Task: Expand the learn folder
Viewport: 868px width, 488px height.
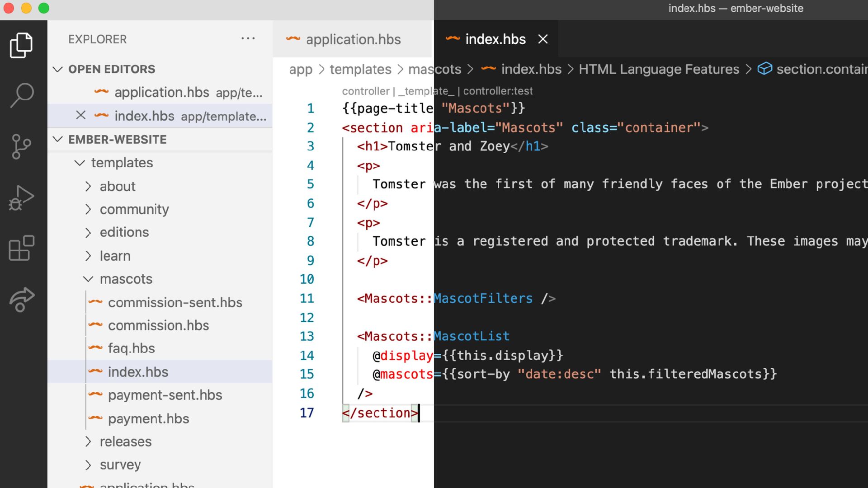Action: point(88,256)
